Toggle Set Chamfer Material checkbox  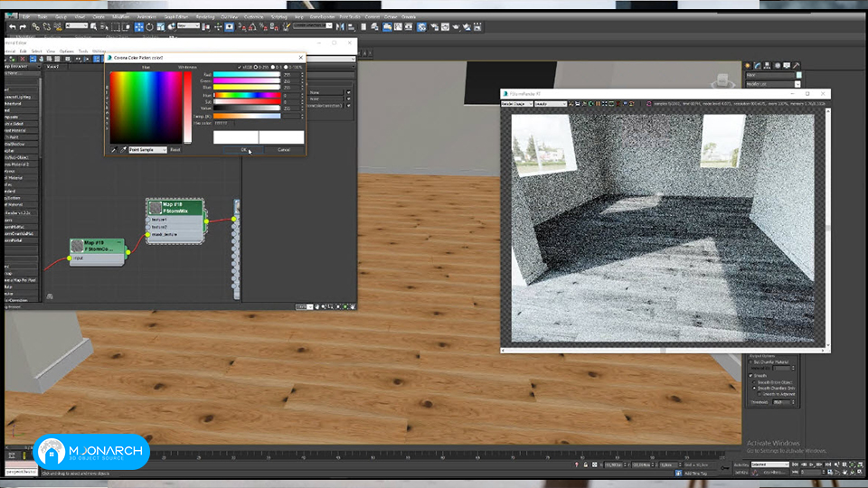click(750, 361)
